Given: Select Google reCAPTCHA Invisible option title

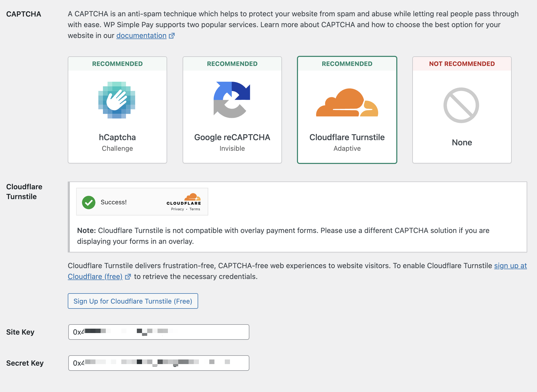Looking at the screenshot, I should coord(232,137).
